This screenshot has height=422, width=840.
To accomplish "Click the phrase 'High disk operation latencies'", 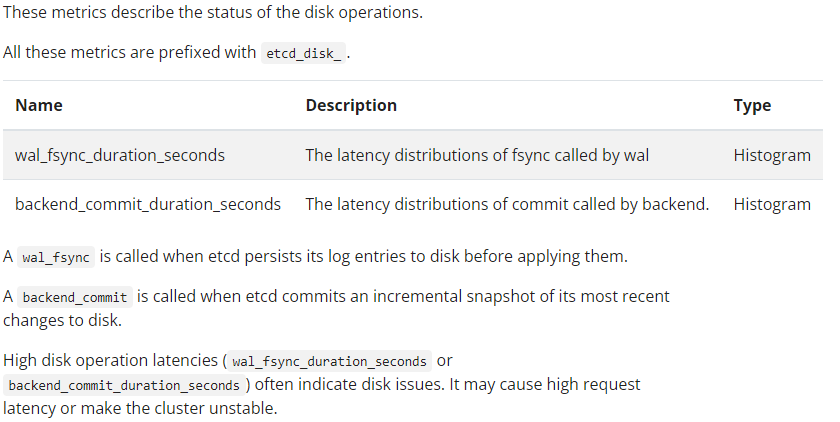I will pyautogui.click(x=112, y=359).
